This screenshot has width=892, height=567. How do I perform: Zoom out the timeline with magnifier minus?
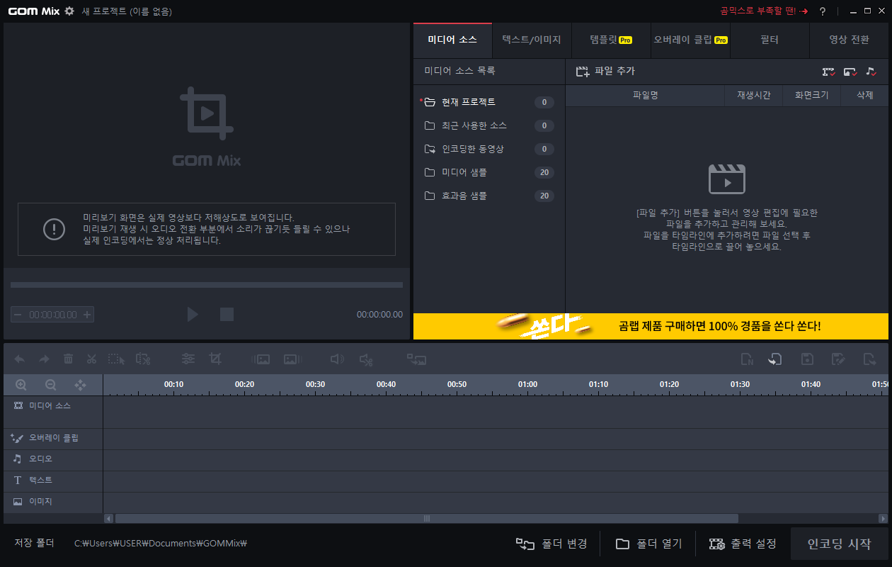pyautogui.click(x=51, y=385)
